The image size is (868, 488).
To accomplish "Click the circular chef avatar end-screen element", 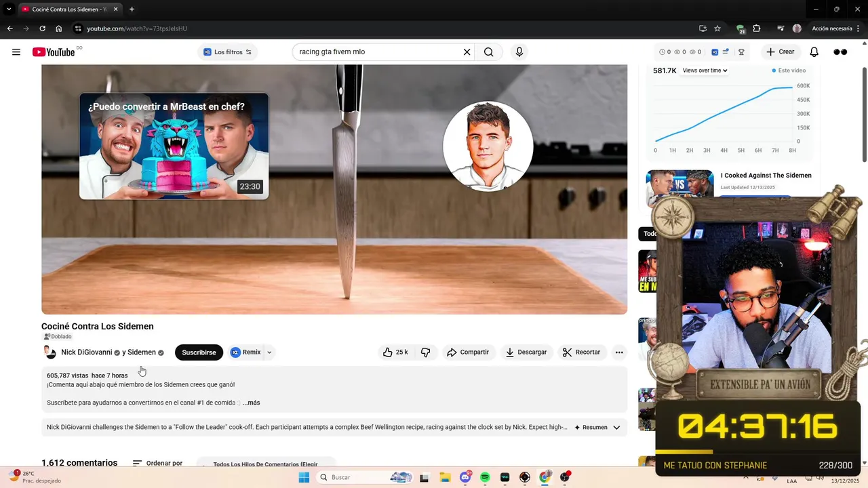I will pyautogui.click(x=488, y=146).
